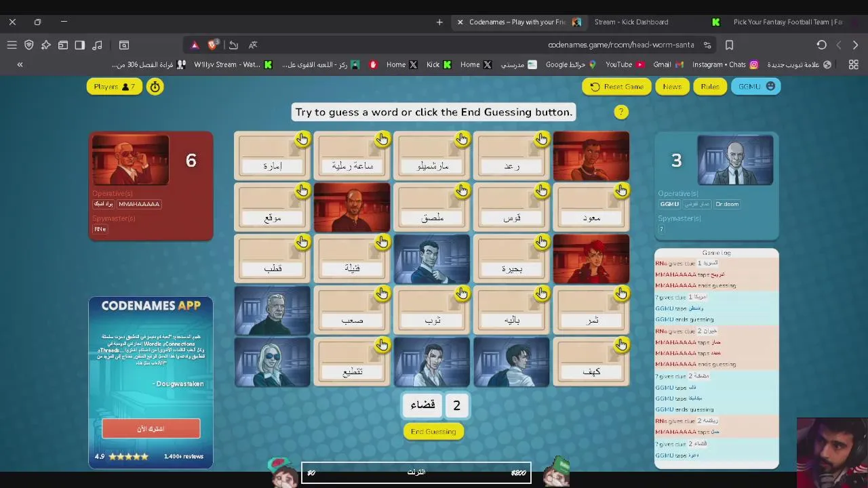Tap the hand icon on موقع card
This screenshot has width=868, height=488.
click(x=302, y=191)
